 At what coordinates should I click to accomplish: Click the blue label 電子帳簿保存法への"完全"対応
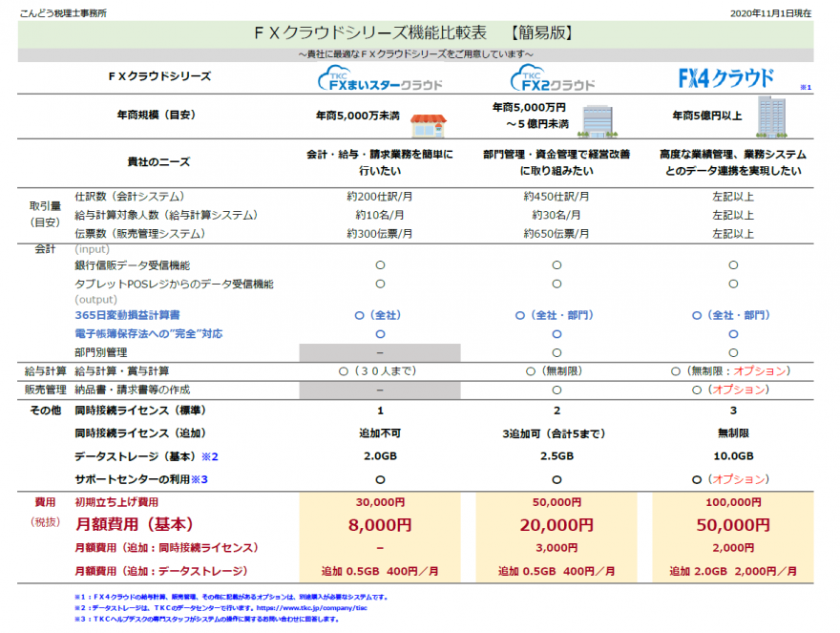148,334
